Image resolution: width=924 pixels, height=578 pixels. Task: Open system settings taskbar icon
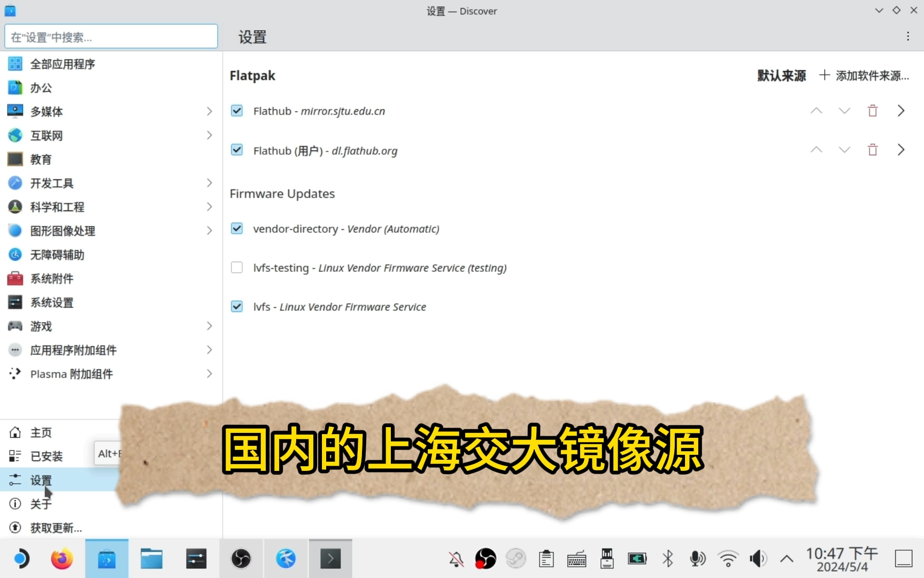tap(196, 559)
